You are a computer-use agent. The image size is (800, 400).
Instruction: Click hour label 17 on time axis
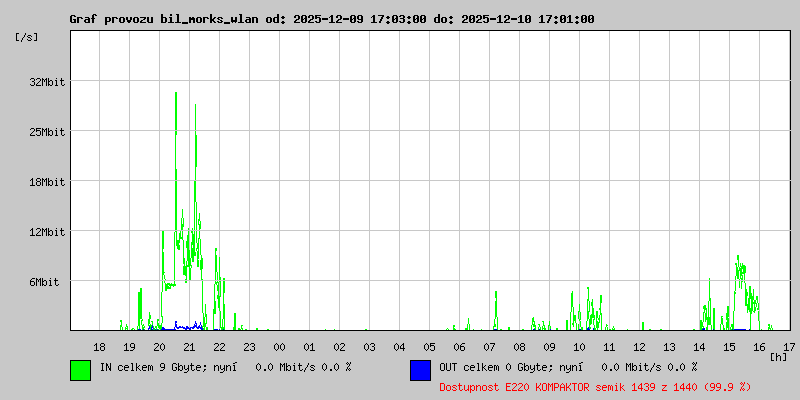[x=790, y=347]
